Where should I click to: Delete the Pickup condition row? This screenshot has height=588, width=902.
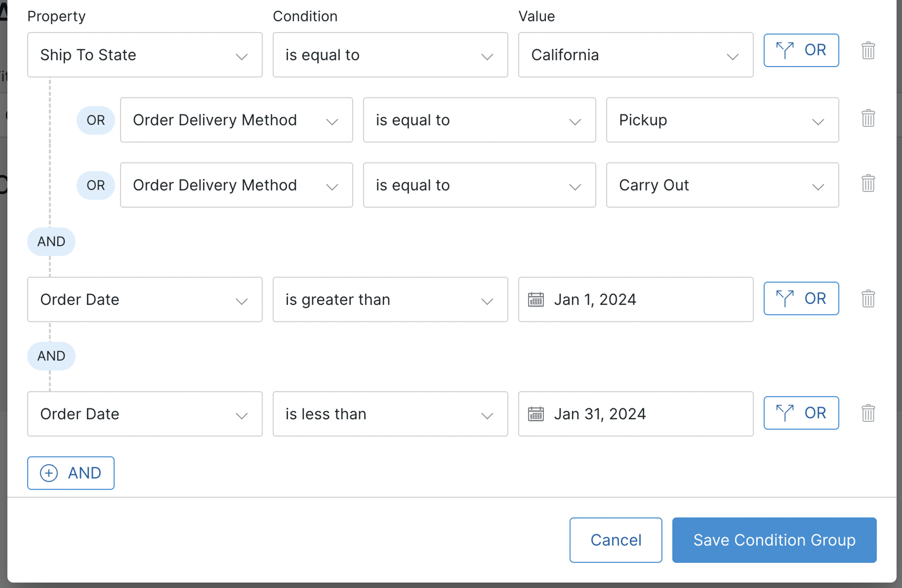pos(868,118)
